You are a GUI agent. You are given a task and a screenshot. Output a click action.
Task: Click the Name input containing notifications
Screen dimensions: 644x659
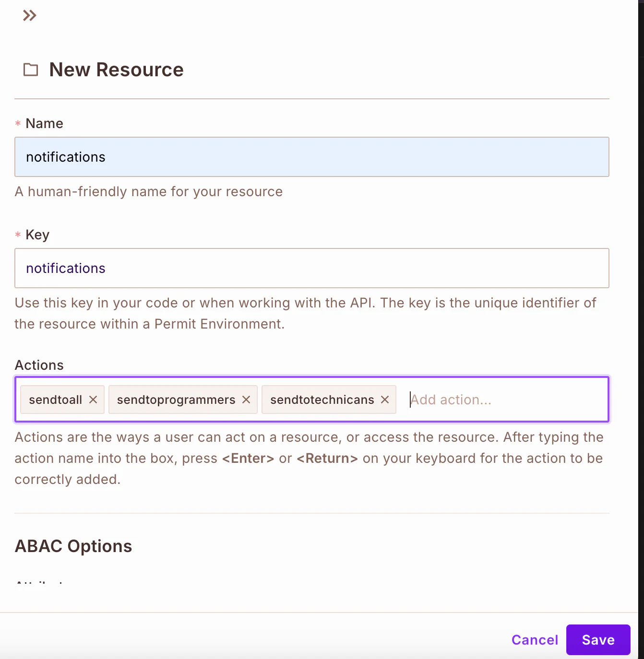tap(311, 157)
